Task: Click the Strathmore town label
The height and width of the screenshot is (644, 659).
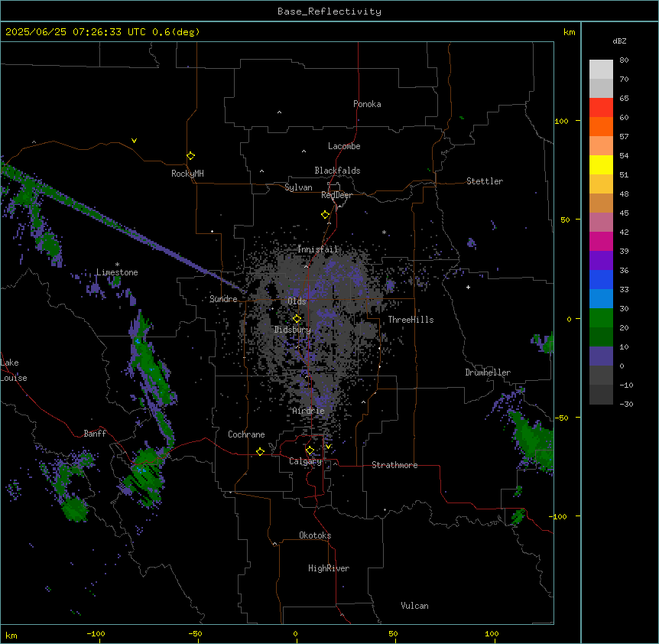Action: tap(394, 465)
